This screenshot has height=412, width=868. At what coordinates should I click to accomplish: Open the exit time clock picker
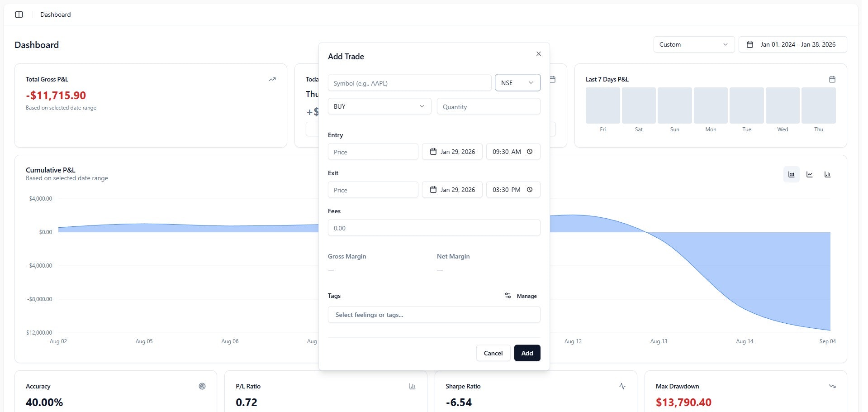point(530,190)
